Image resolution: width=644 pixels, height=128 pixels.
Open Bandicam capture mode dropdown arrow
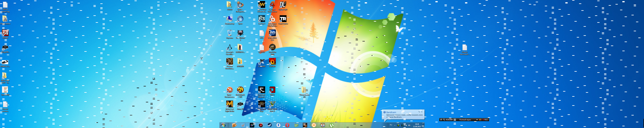pos(477,120)
